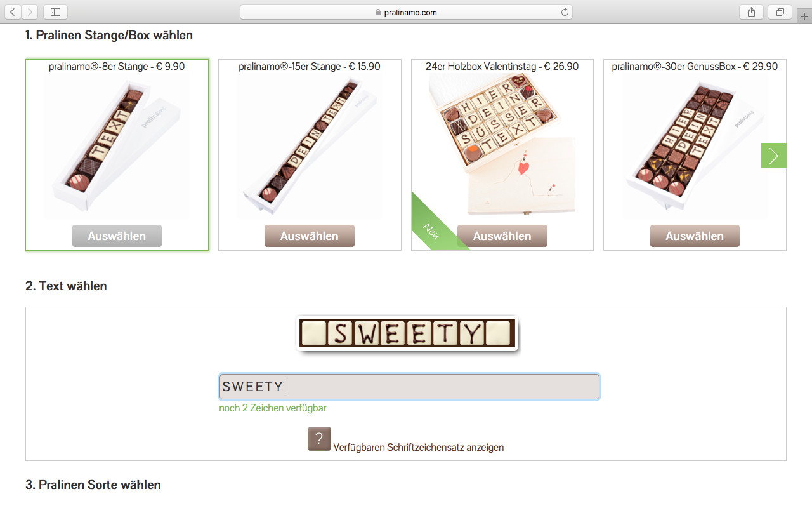Image resolution: width=812 pixels, height=508 pixels.
Task: Click the SWEETY text input field
Action: (409, 387)
